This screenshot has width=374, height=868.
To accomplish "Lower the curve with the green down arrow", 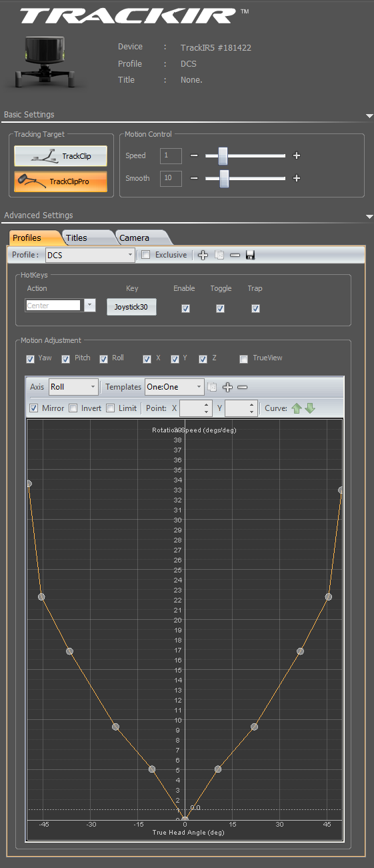I will click(x=310, y=408).
